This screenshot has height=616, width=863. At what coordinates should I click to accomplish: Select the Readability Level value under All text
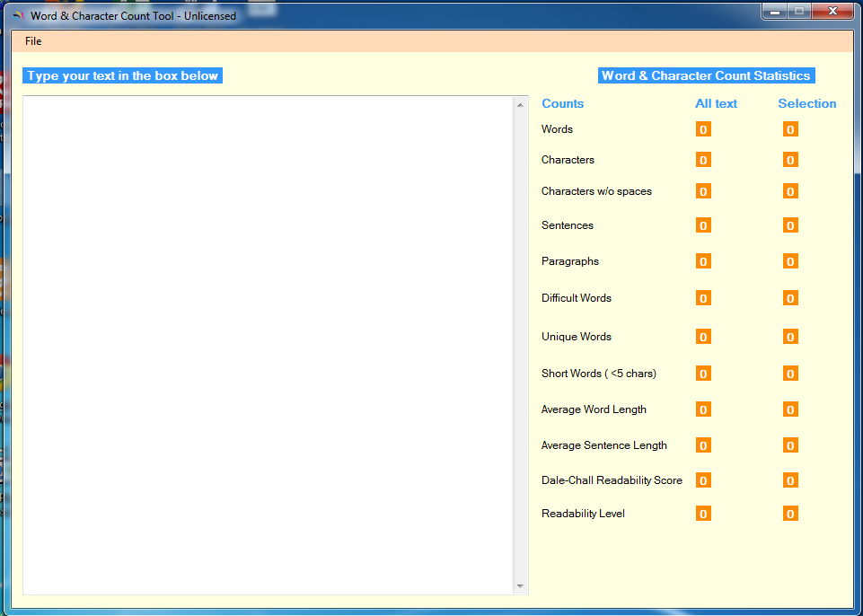point(703,514)
